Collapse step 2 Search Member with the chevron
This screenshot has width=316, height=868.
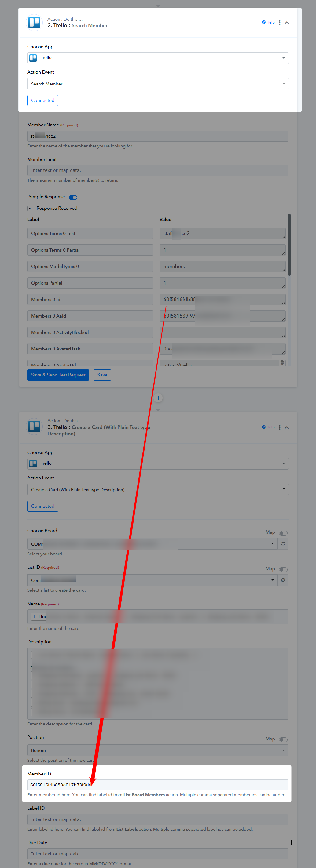click(287, 23)
